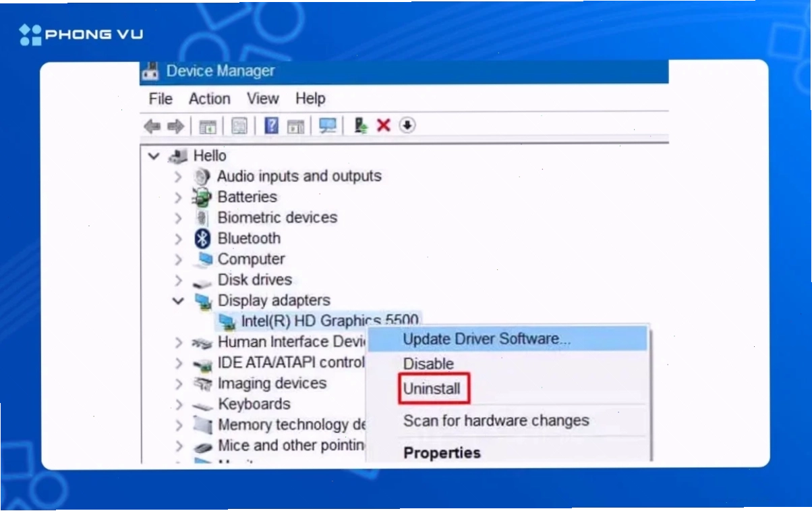Open the blue Help question-mark icon
This screenshot has width=812, height=511.
point(271,126)
